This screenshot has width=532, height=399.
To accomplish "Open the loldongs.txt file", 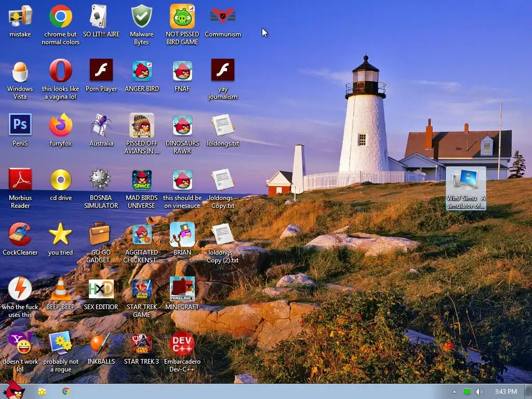I will pos(222,125).
